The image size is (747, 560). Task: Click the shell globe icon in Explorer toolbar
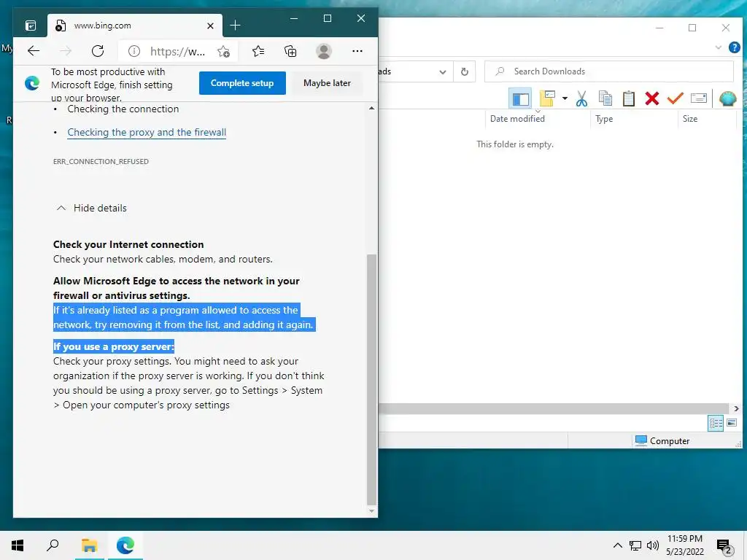click(727, 98)
